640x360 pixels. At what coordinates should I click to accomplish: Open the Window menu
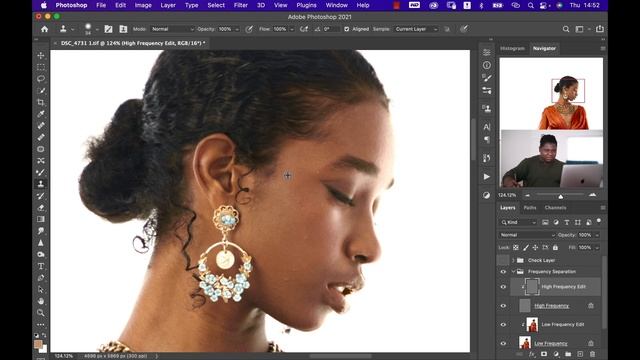pyautogui.click(x=336, y=5)
